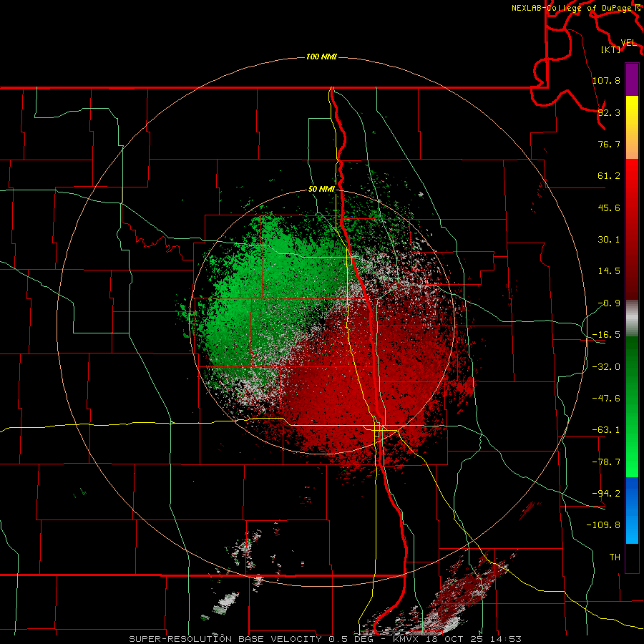This screenshot has height=644, width=644.
Task: Click the 45.6 scale value
Action: click(x=609, y=208)
